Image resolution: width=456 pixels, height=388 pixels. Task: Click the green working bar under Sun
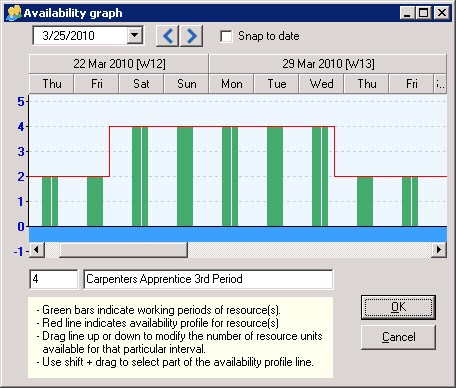[x=185, y=177]
